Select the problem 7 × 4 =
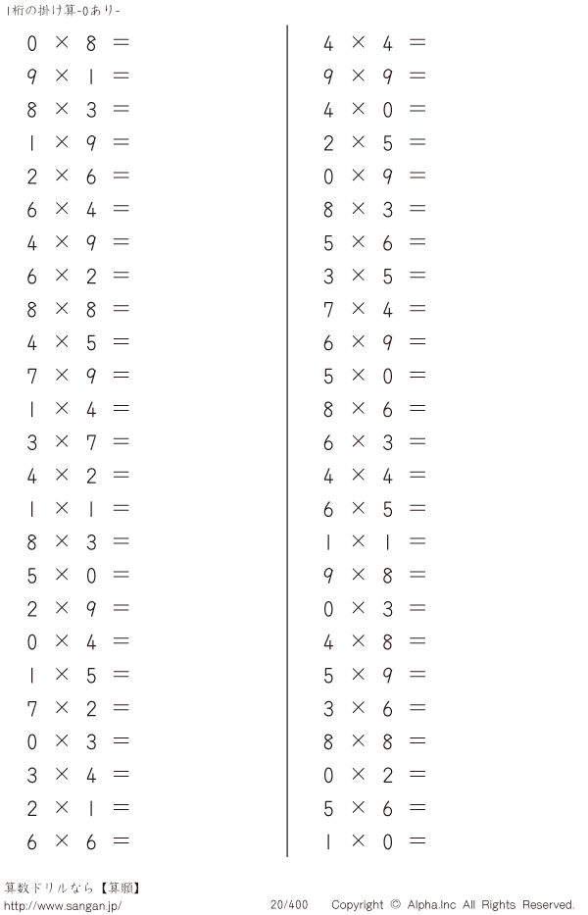Image resolution: width=588 pixels, height=915 pixels. coord(374,309)
